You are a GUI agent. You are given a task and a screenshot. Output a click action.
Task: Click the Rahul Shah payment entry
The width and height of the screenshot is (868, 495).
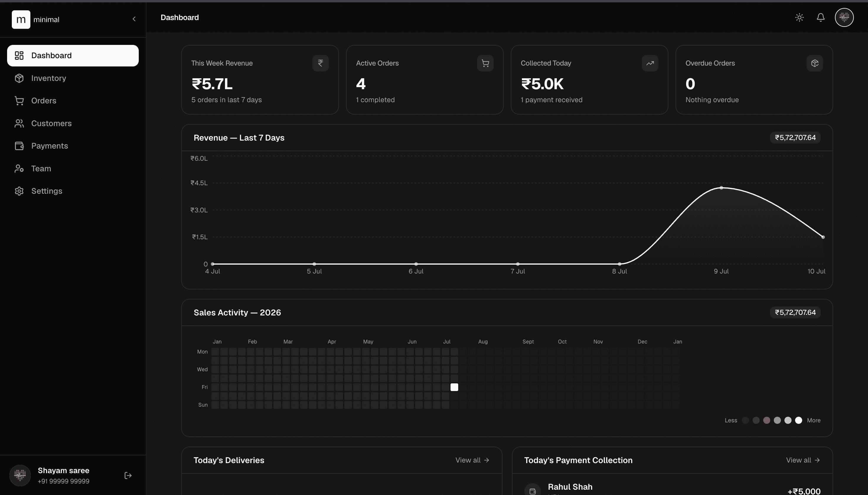click(672, 489)
